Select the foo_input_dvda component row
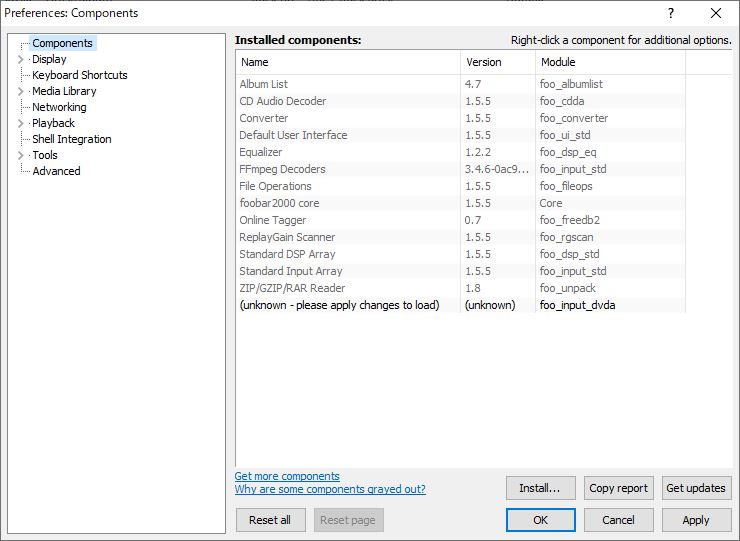The image size is (740, 541). coord(461,305)
